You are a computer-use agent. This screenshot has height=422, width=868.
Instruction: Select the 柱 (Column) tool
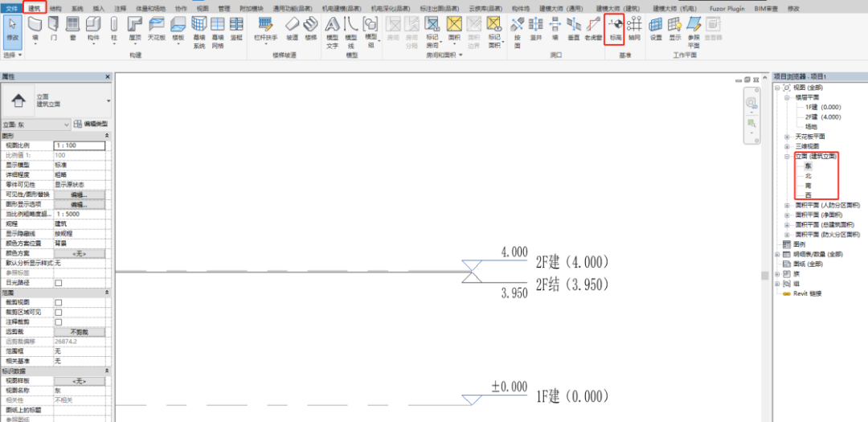(114, 31)
